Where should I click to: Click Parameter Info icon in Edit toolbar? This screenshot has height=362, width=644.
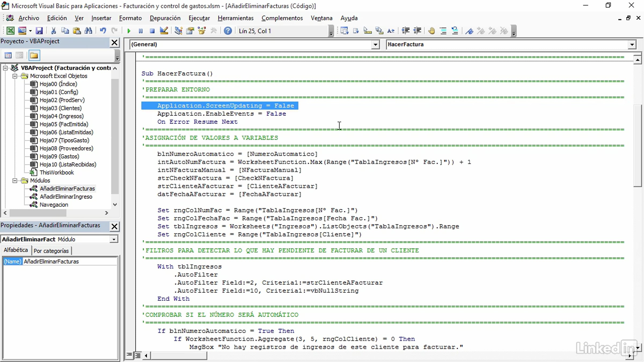pyautogui.click(x=379, y=31)
